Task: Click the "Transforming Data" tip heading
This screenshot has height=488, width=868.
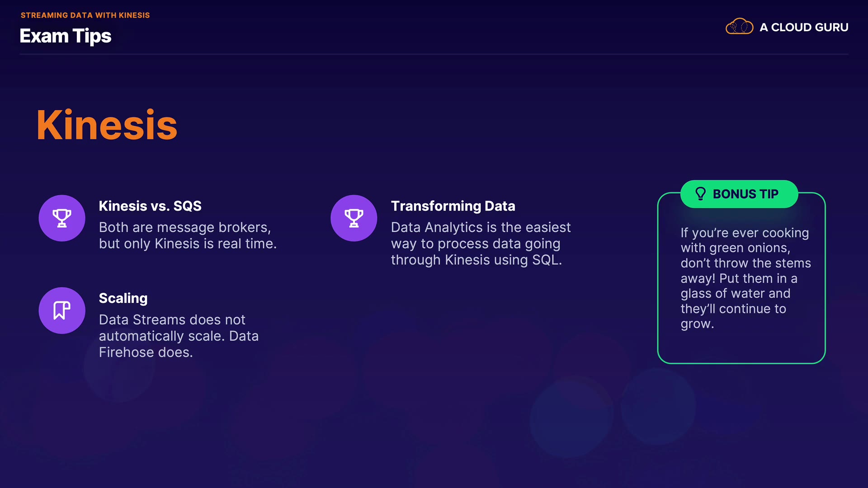Action: point(453,206)
